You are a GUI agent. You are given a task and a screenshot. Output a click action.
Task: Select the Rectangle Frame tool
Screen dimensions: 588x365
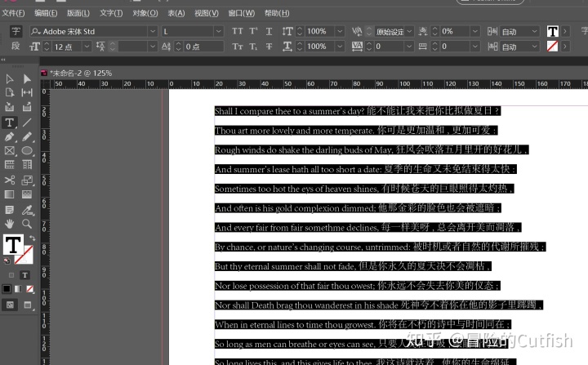tap(9, 151)
